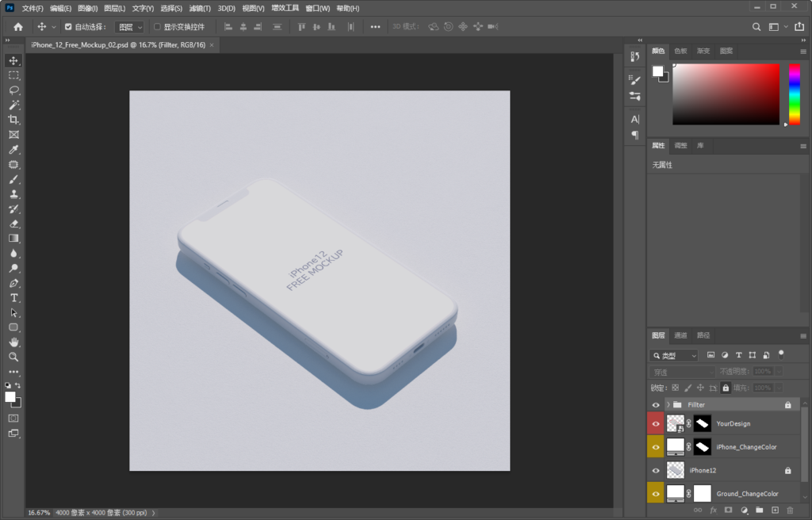This screenshot has height=520, width=812.
Task: Toggle the Auto-Select checkbox
Action: pos(68,27)
